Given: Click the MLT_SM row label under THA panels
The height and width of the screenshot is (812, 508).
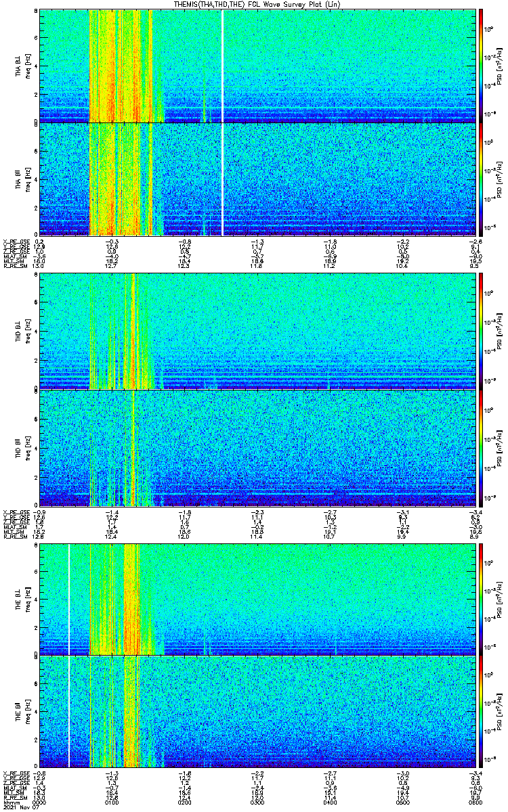Looking at the screenshot, I should 14,262.
